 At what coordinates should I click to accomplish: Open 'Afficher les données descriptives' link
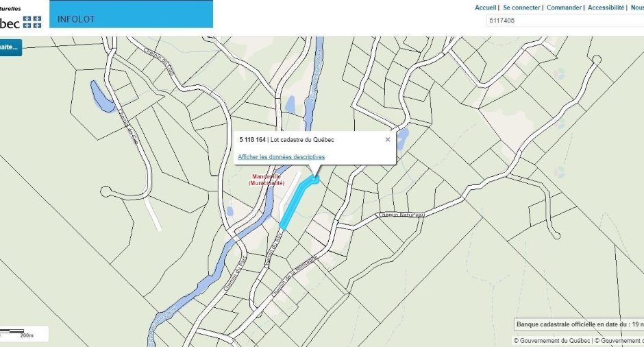pyautogui.click(x=282, y=157)
